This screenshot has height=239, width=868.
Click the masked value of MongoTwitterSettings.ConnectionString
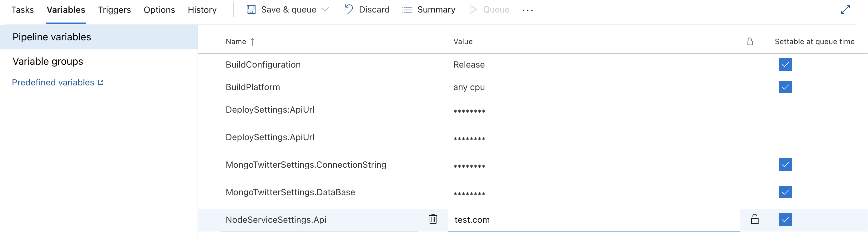click(x=469, y=166)
